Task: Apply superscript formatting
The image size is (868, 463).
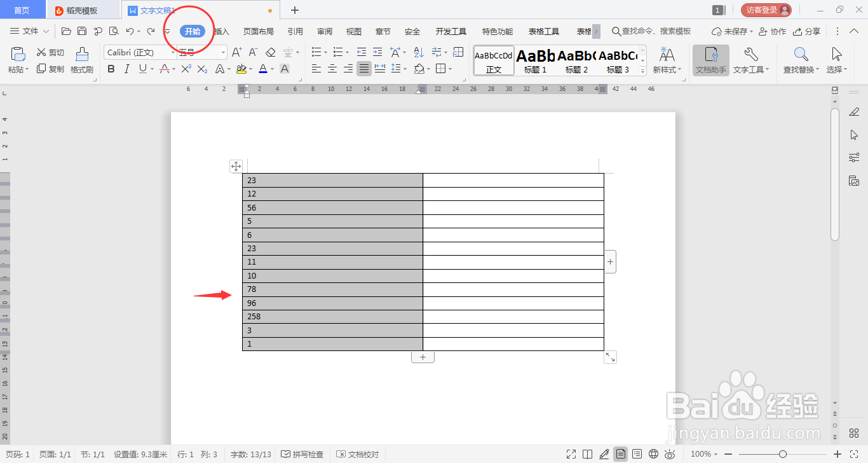Action: point(186,69)
